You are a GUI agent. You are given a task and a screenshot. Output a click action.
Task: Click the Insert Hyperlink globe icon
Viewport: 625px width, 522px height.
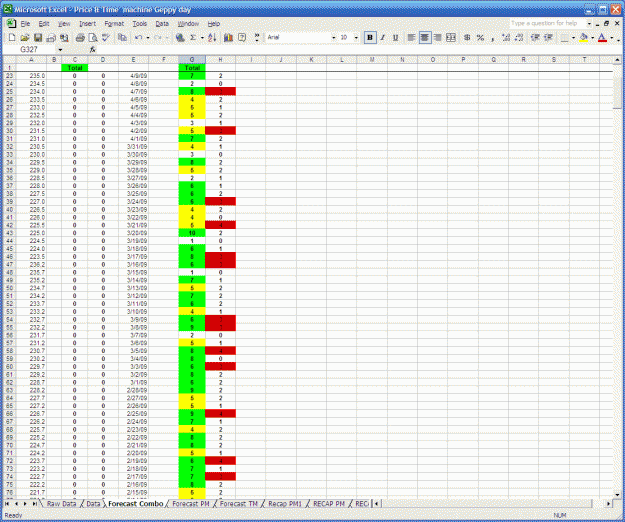click(x=180, y=37)
